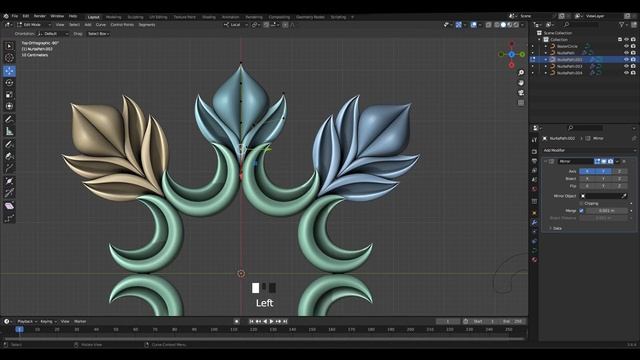Click the Mirror modifier name field
This screenshot has width=640, height=360.
tap(576, 161)
